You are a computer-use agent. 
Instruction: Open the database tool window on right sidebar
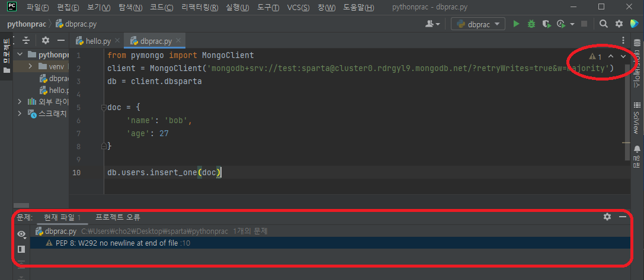[637, 63]
